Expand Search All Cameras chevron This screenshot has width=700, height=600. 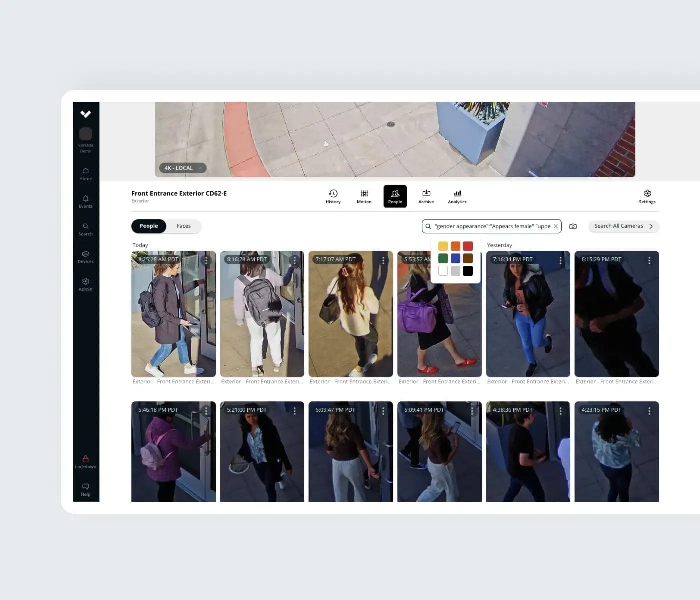click(651, 226)
